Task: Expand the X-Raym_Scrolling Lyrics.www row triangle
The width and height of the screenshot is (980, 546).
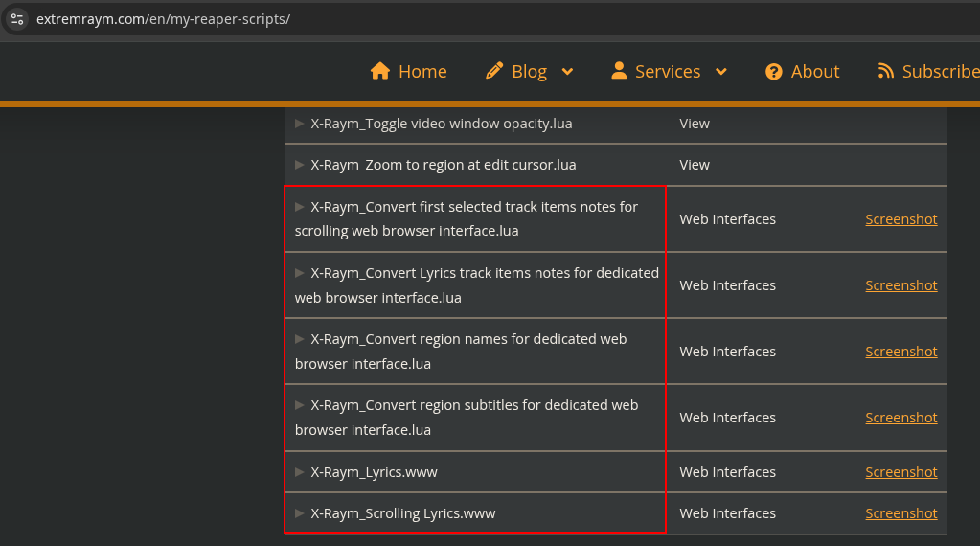Action: pos(300,513)
